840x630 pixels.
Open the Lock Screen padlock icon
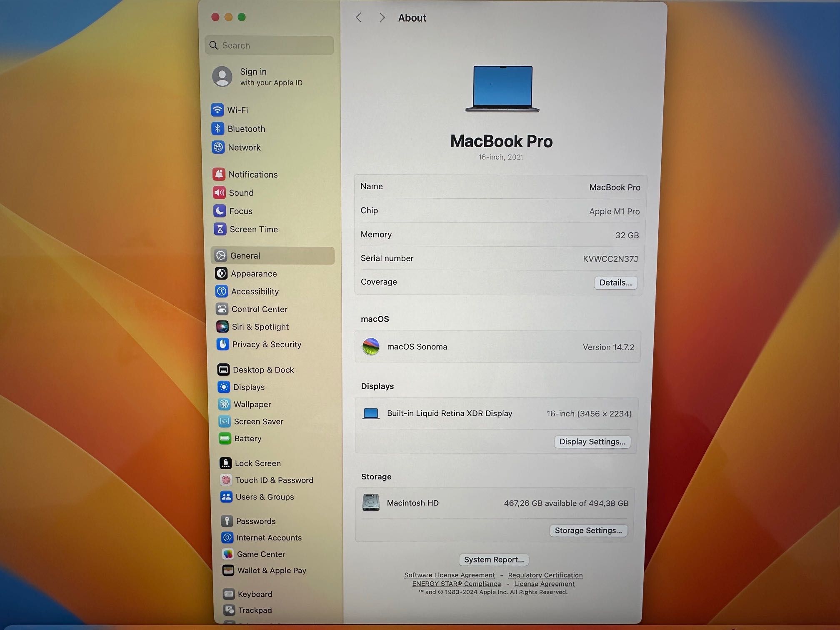pos(225,463)
